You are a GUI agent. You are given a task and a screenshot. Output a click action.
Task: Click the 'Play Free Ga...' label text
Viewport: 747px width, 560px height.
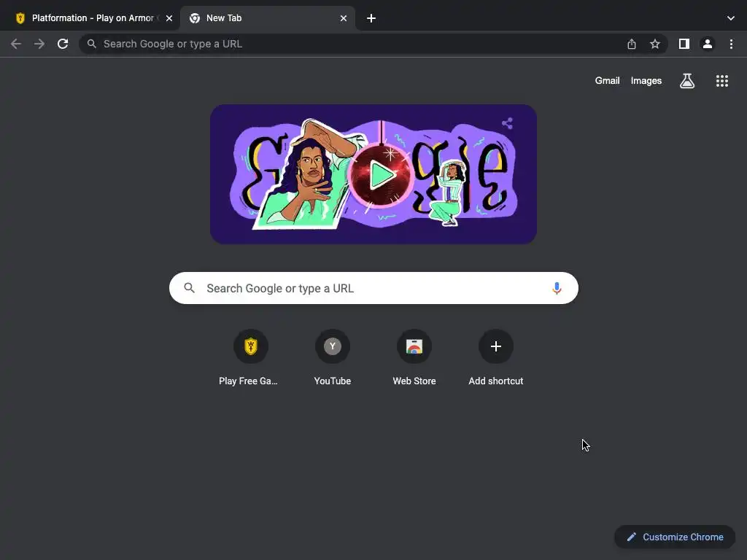248,381
